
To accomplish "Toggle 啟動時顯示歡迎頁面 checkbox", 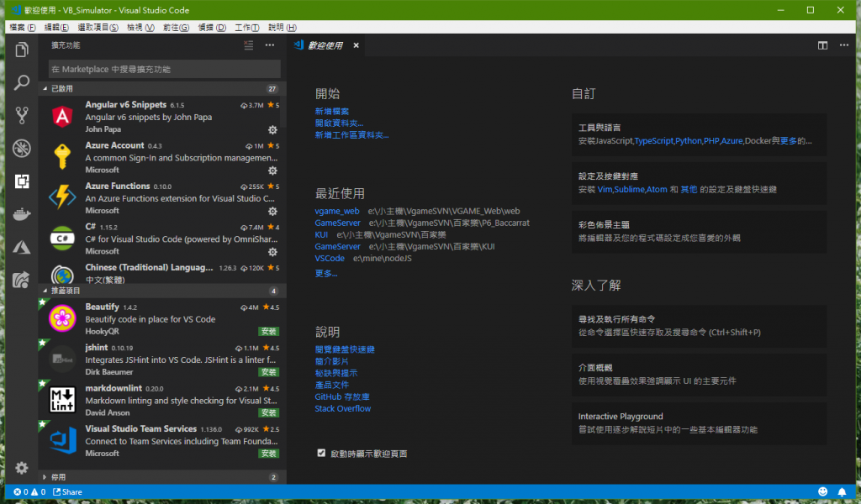I will click(x=321, y=453).
